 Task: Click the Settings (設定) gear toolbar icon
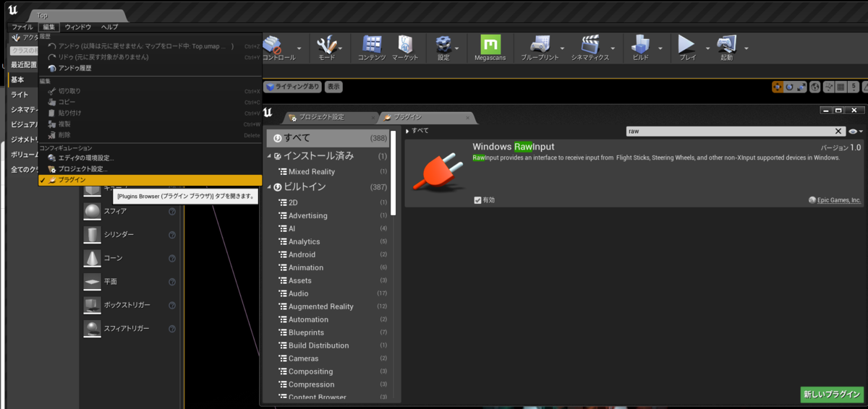[x=443, y=45]
